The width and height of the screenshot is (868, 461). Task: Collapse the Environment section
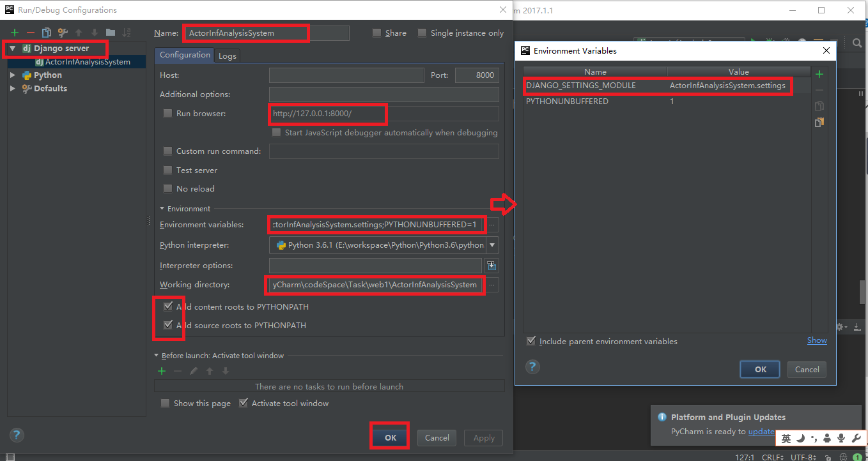(x=162, y=209)
